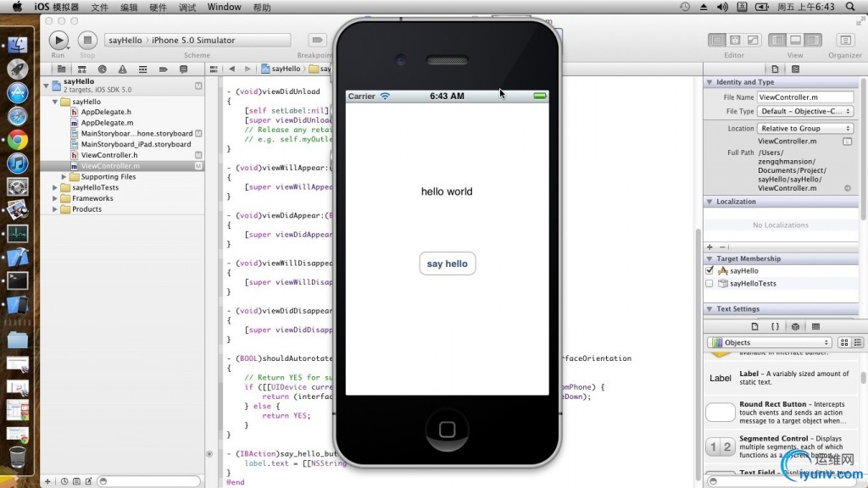The height and width of the screenshot is (488, 868).
Task: Open the Objects library filter dropdown
Action: coord(770,342)
